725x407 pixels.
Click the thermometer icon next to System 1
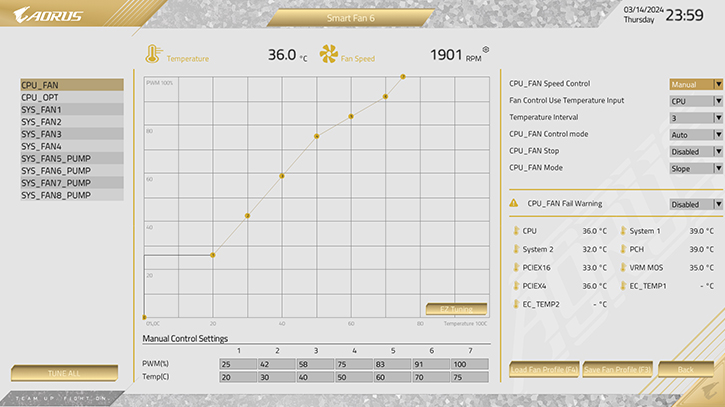(623, 230)
